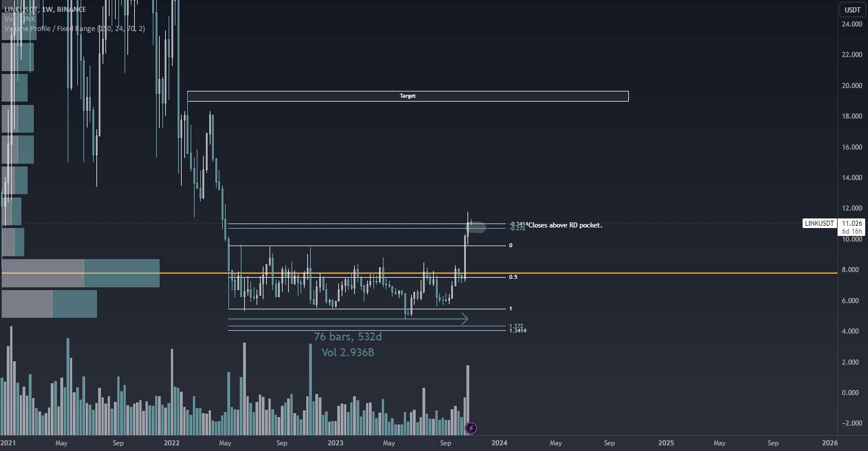868x451 pixels.
Task: Click the bar countdown "6d 16h"
Action: (x=852, y=231)
